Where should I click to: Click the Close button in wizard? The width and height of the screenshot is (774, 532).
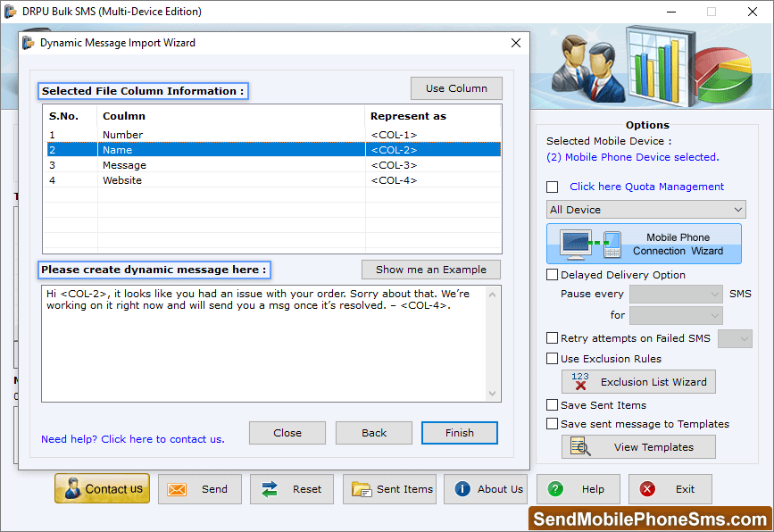pyautogui.click(x=287, y=433)
